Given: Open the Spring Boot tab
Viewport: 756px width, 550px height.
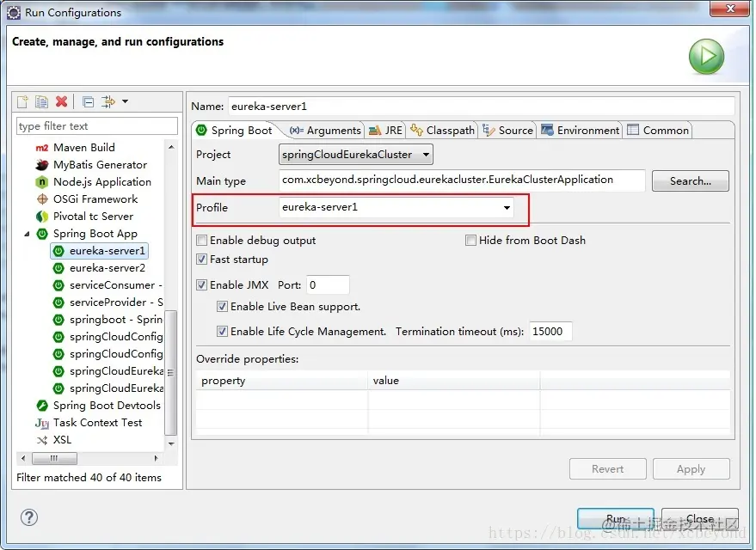Looking at the screenshot, I should [235, 131].
